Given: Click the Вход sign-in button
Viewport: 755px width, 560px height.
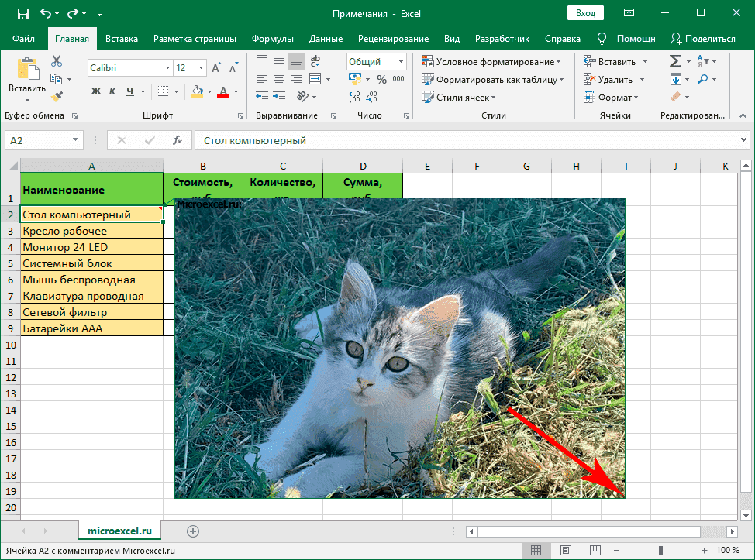Looking at the screenshot, I should click(x=585, y=13).
